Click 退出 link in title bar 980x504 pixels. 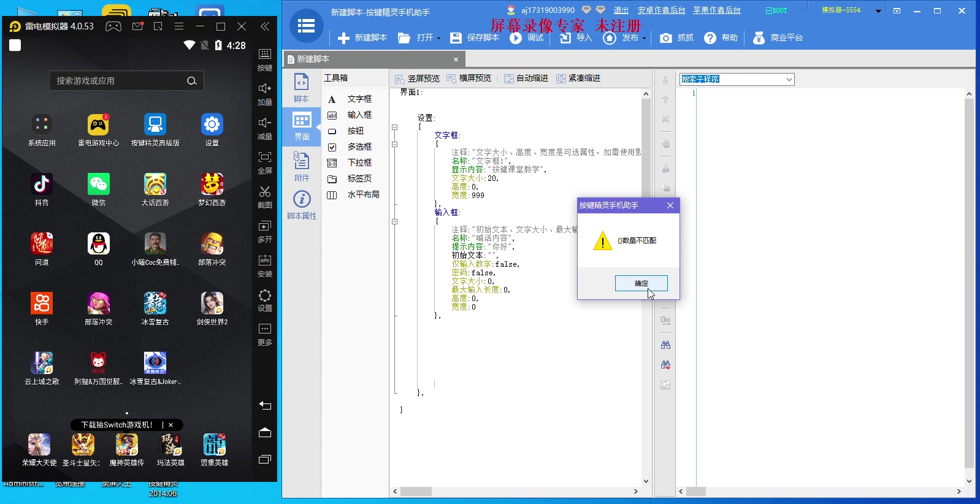pos(621,10)
